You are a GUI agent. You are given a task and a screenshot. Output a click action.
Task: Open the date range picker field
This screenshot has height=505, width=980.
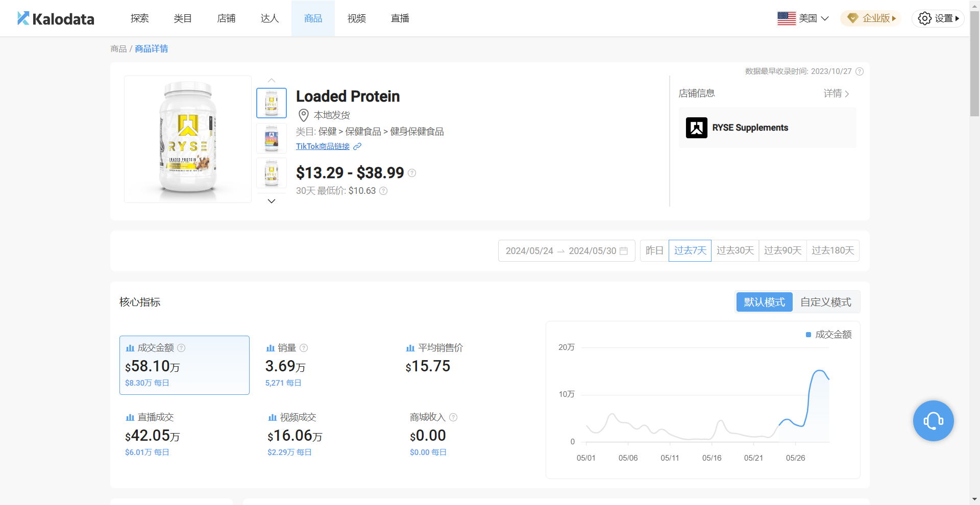pyautogui.click(x=566, y=251)
